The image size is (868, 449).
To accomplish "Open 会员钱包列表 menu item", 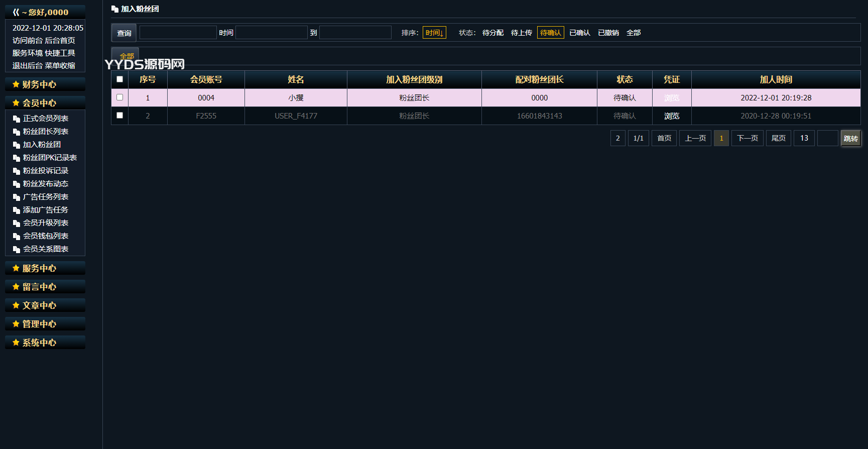I will coord(46,236).
